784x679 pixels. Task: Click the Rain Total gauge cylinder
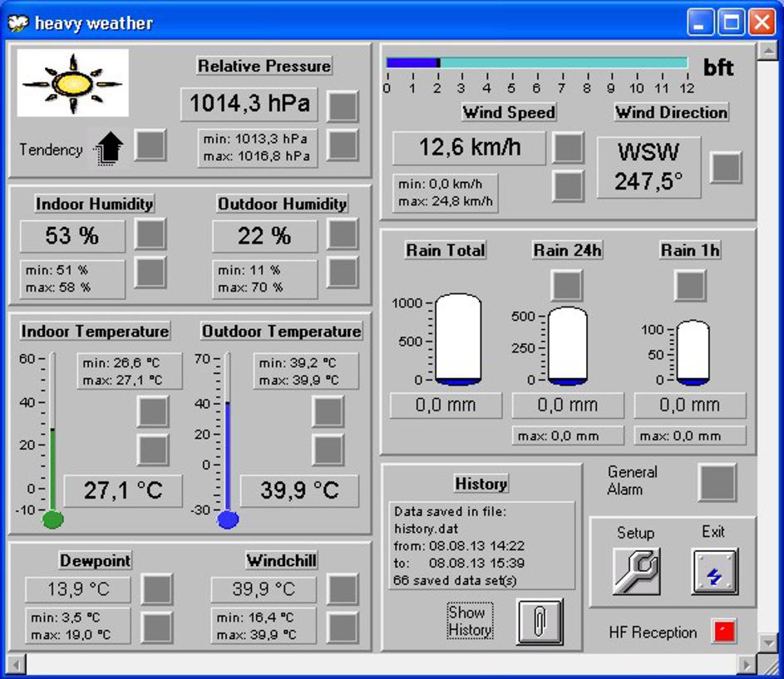tap(458, 339)
